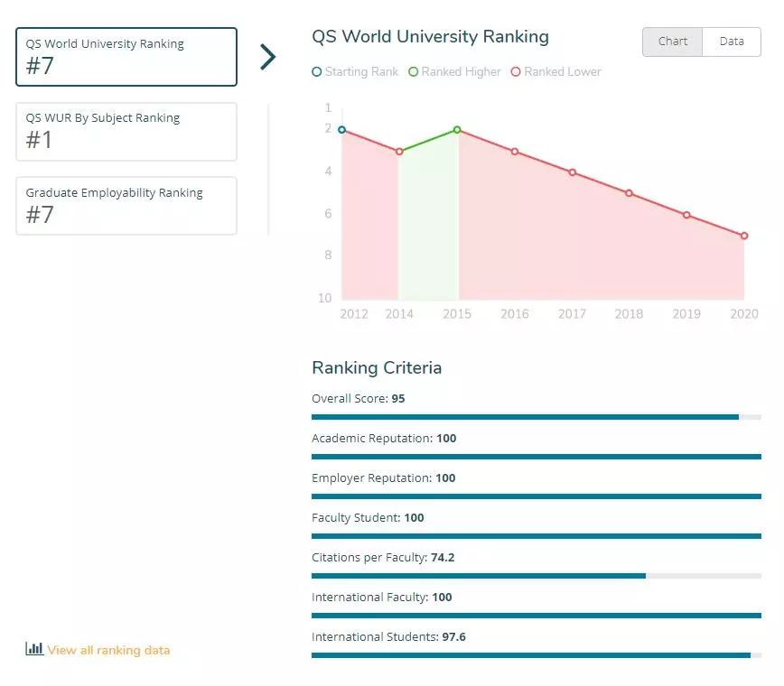Select the QS World University Ranking card
784x686 pixels.
point(126,57)
